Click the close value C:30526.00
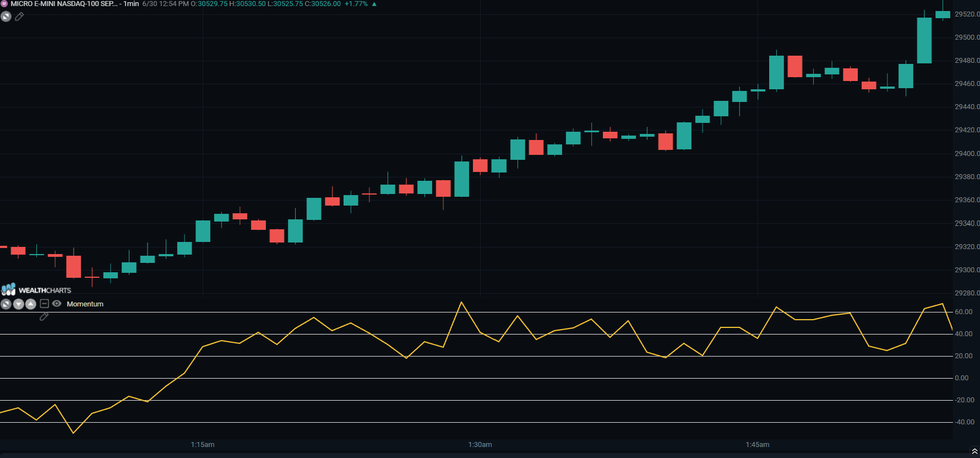Viewport: 980px width, 458px height. coord(323,4)
